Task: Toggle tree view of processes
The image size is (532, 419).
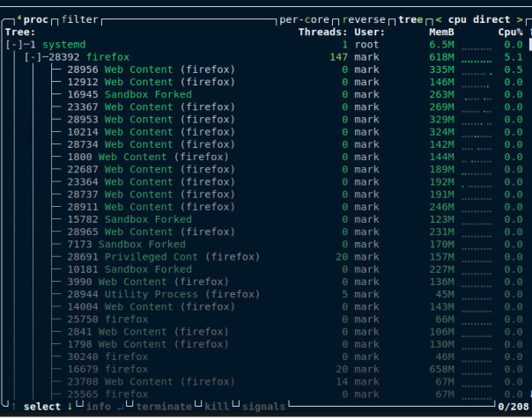Action: coord(410,19)
